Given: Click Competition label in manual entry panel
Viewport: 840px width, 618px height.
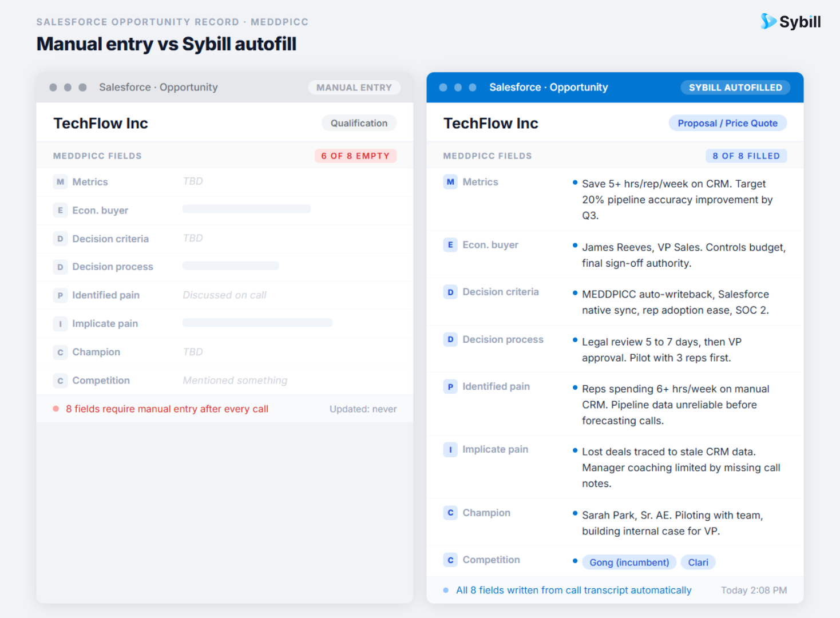Looking at the screenshot, I should (x=101, y=381).
